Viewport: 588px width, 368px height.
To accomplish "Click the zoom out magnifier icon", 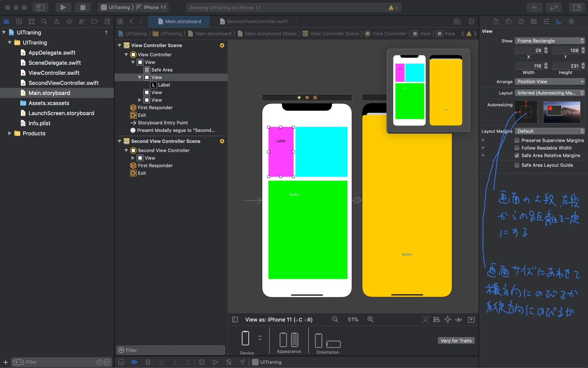I will (335, 319).
